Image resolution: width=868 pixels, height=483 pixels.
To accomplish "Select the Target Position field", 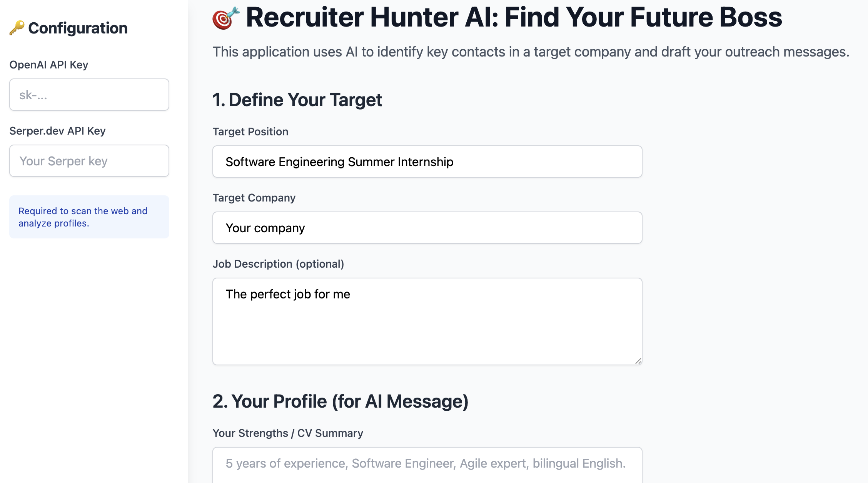I will (426, 162).
